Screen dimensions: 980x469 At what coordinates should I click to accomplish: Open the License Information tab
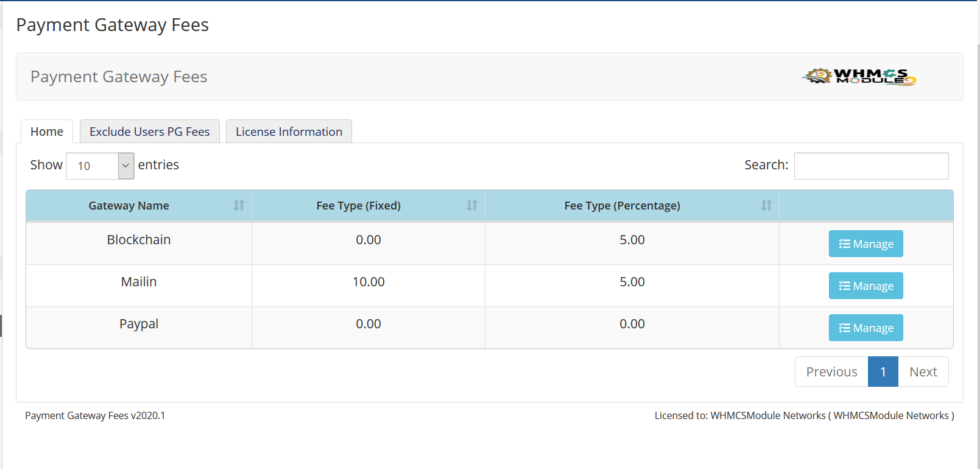pyautogui.click(x=289, y=132)
